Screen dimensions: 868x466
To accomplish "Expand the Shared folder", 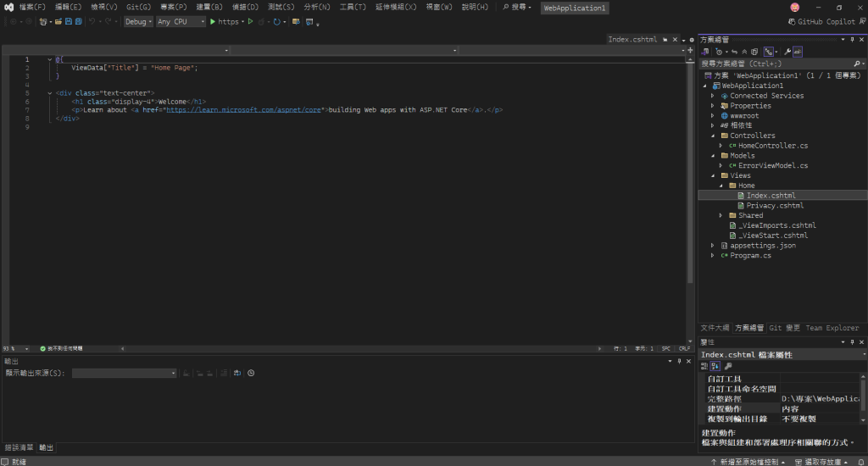I will click(x=721, y=215).
